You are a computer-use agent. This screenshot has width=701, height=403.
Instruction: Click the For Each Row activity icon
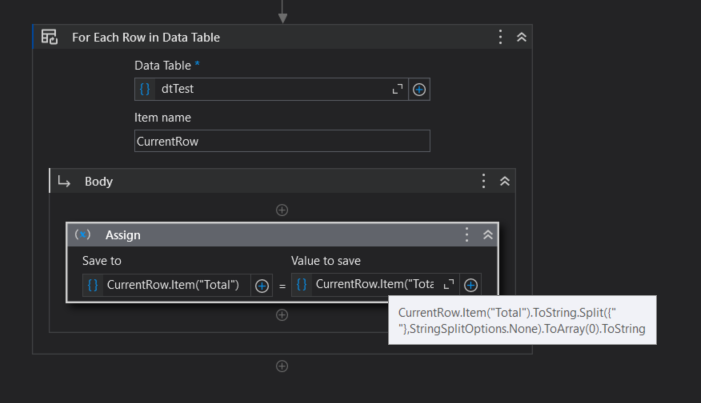49,37
